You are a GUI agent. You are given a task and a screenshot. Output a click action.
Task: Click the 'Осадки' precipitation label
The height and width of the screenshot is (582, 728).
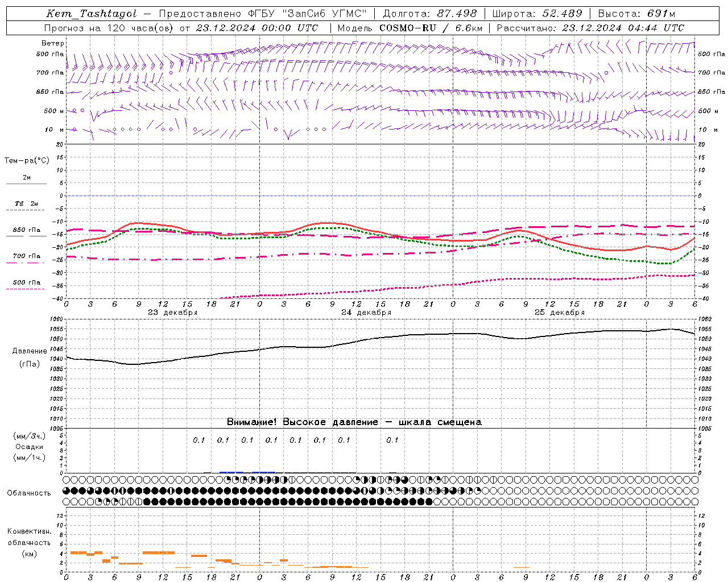[x=30, y=447]
